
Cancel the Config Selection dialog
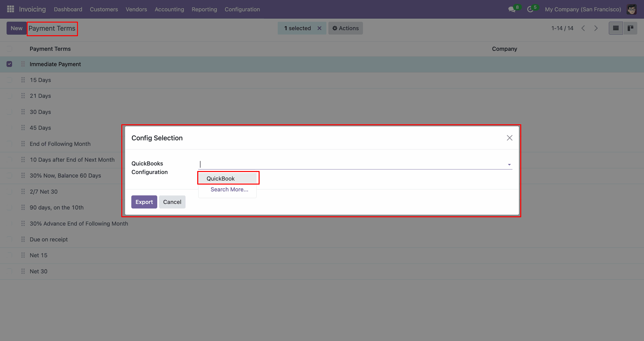172,202
